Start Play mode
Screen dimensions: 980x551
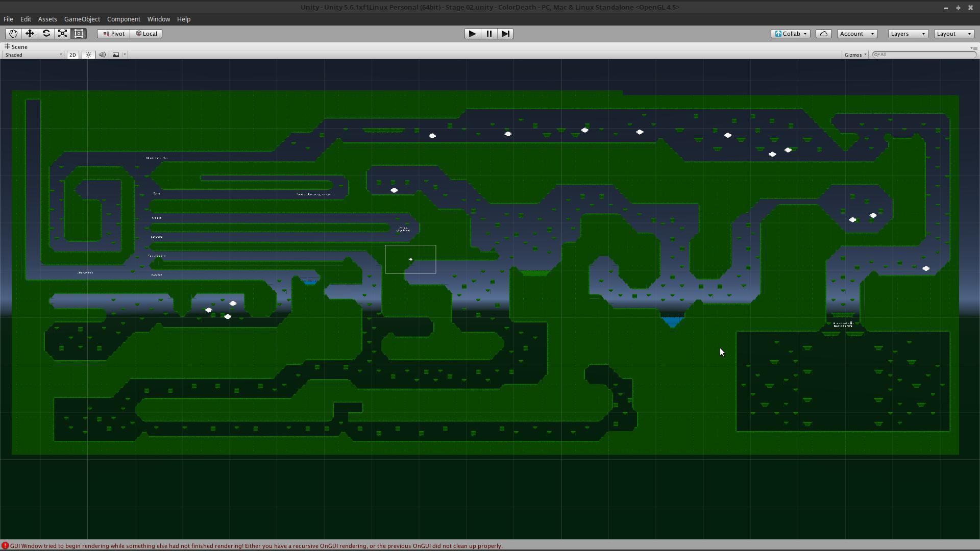point(472,34)
